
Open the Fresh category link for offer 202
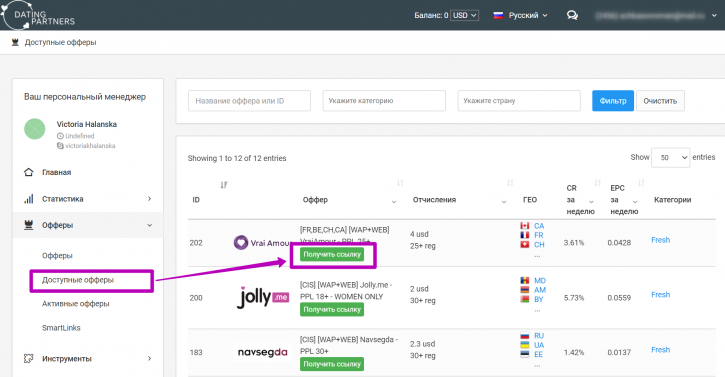pos(660,240)
